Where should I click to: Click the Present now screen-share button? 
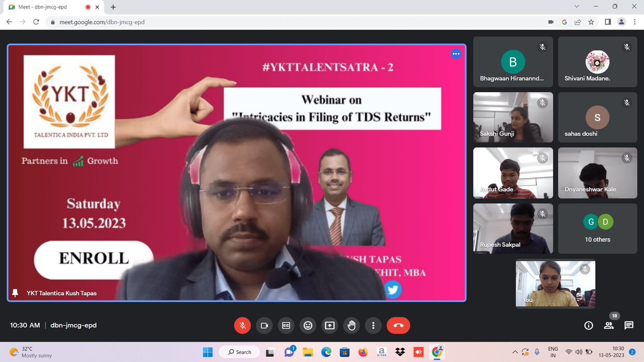coord(330,325)
